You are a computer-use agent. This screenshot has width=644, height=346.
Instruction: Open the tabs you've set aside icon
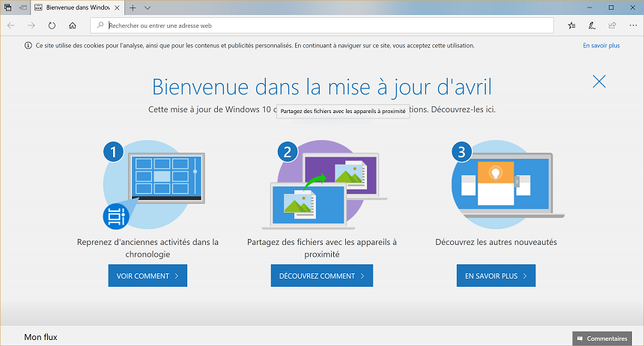point(7,7)
